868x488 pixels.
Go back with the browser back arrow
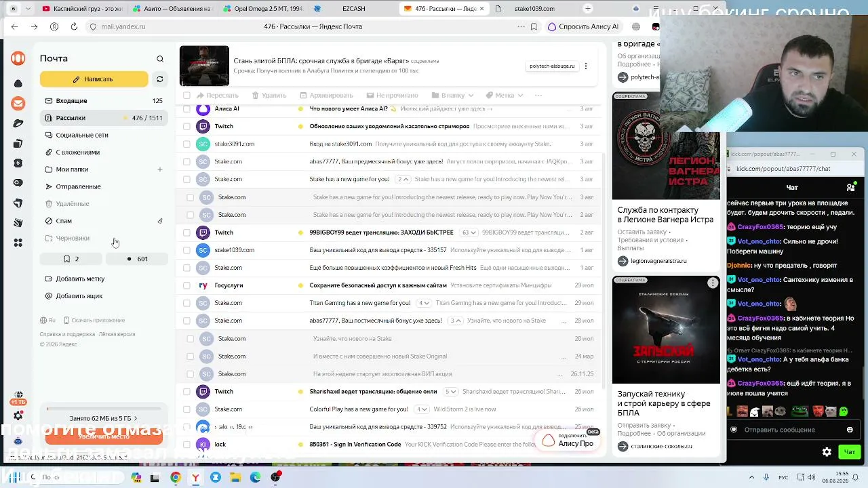15,26
